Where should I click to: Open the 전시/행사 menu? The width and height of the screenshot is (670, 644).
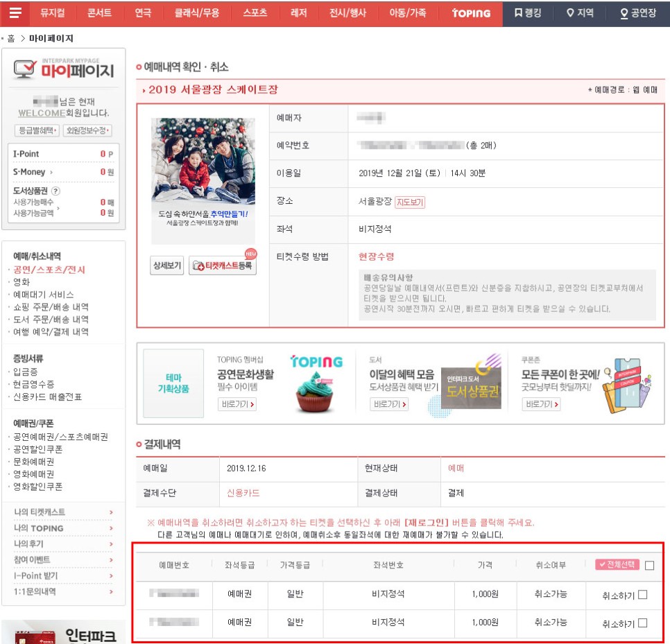coord(347,12)
